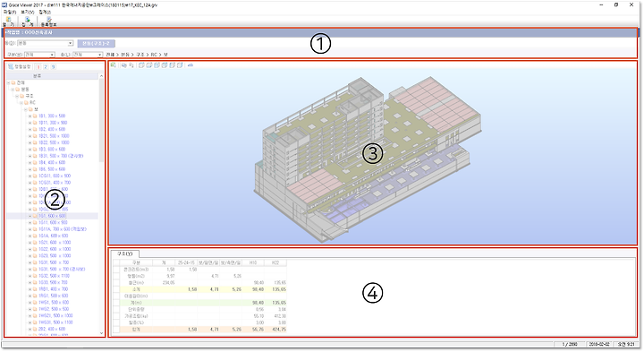The height and width of the screenshot is (352, 644).
Task: Click the blue cloud-shaped icon in viewer toolbar
Action: 191,65
